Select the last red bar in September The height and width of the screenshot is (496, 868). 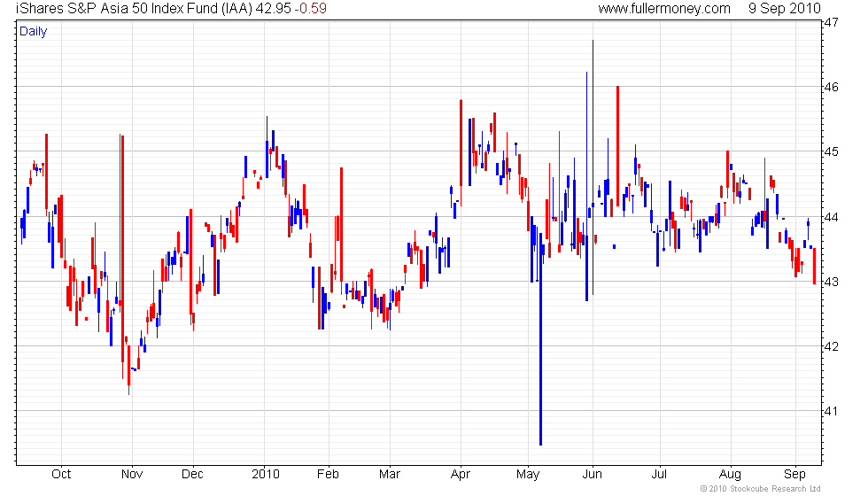tap(814, 267)
